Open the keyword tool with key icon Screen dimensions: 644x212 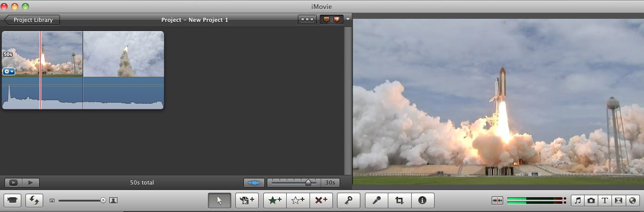349,200
